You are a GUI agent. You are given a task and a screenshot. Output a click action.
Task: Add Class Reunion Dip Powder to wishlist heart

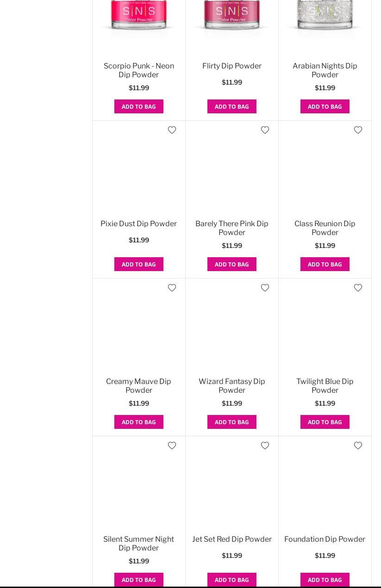pos(358,130)
